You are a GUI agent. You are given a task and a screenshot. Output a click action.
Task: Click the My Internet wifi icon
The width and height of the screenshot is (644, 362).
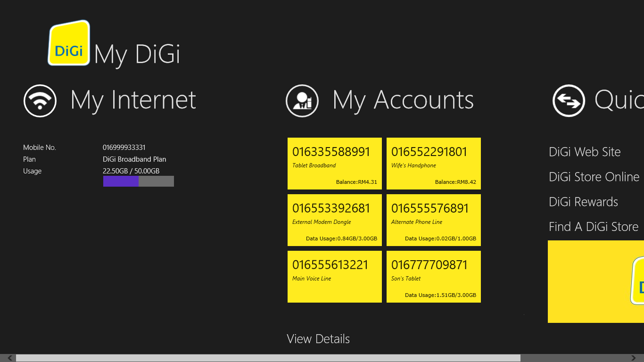pos(40,100)
